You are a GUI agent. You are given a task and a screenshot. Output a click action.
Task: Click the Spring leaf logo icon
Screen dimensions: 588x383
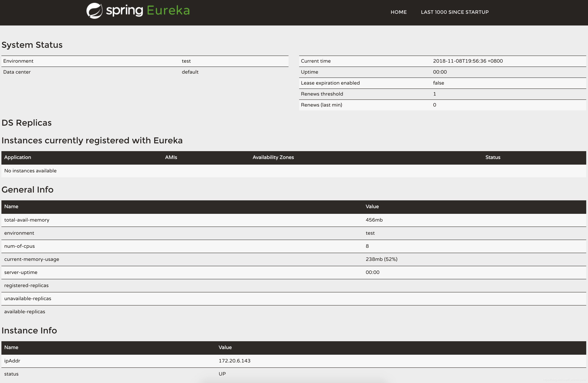tap(94, 11)
